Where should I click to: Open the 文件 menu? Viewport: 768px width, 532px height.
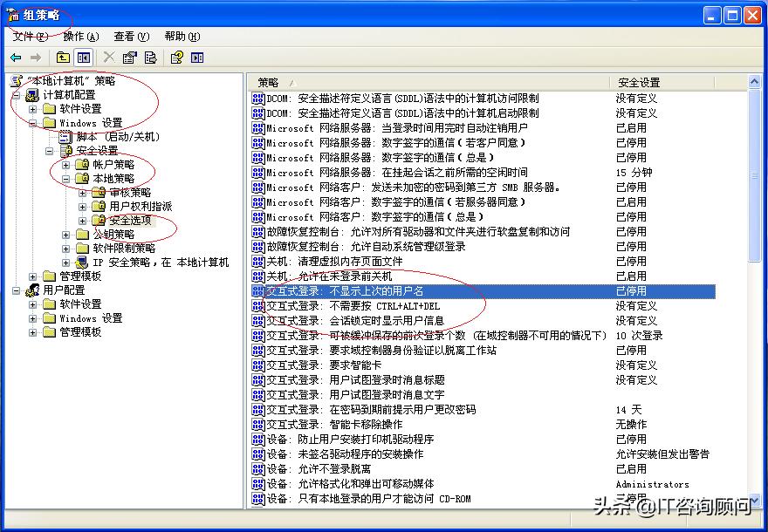click(23, 36)
